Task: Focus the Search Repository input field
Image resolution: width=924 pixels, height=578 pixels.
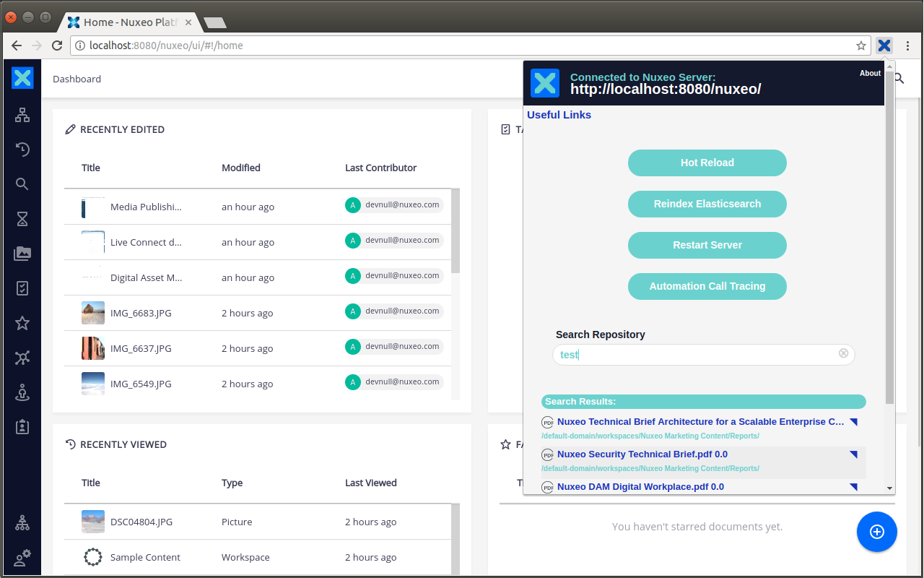Action: click(704, 355)
